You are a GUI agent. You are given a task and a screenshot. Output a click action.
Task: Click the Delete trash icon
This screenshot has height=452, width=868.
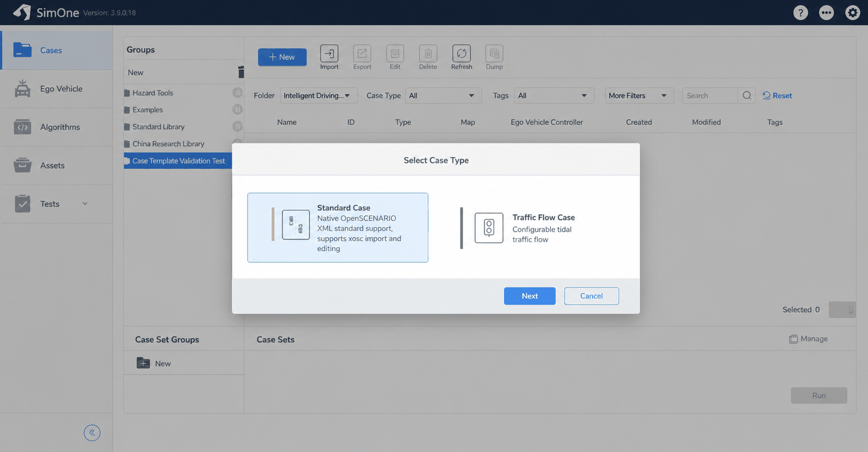(428, 53)
